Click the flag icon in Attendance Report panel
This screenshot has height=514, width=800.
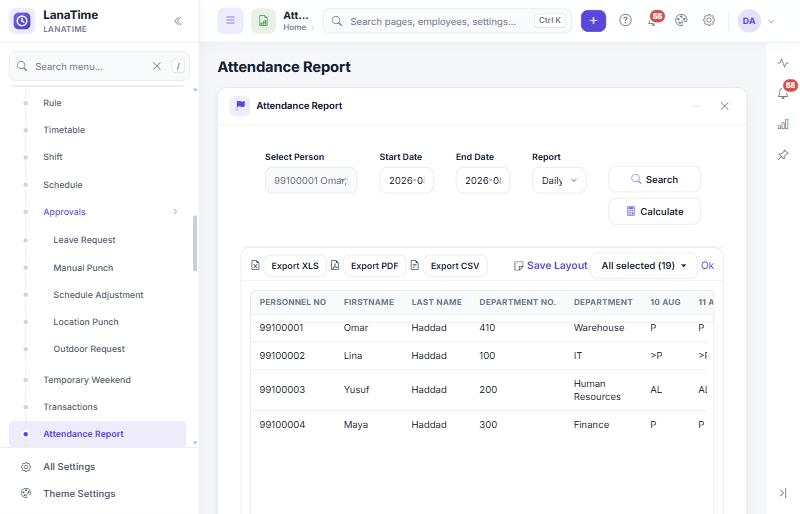[240, 106]
